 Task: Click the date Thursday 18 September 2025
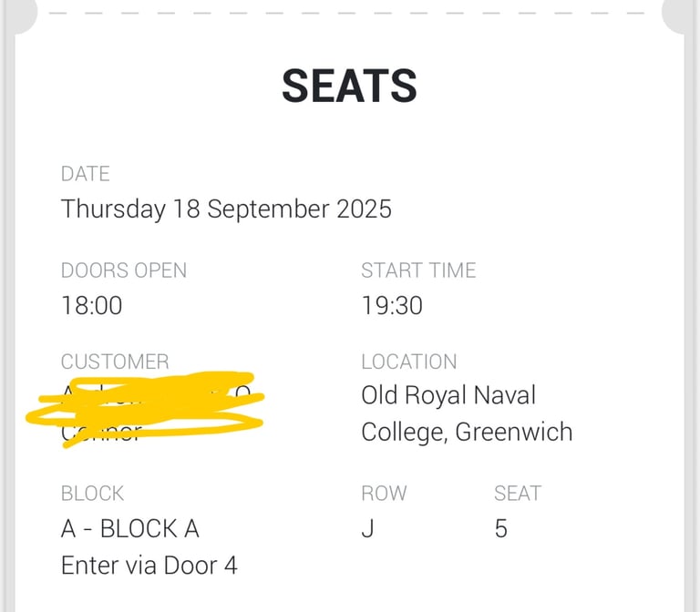pyautogui.click(x=226, y=209)
